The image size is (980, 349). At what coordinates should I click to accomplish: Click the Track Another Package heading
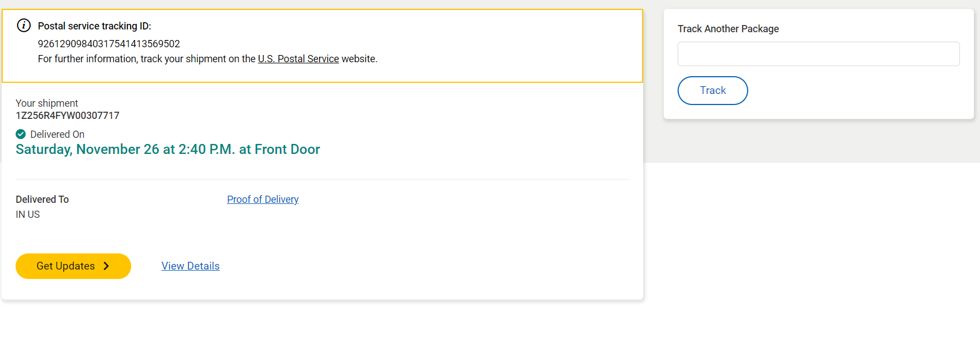click(728, 29)
